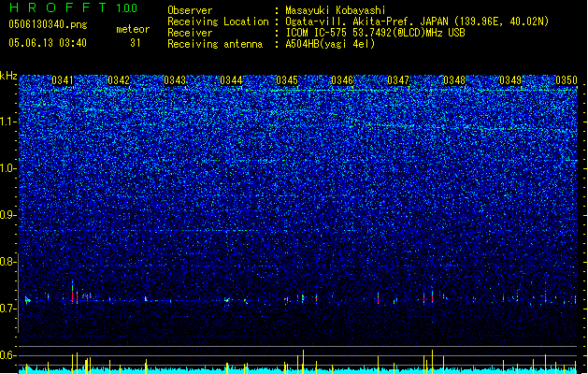Click the Receiving antenna label
Screen dimensions: 588x374
click(x=215, y=44)
